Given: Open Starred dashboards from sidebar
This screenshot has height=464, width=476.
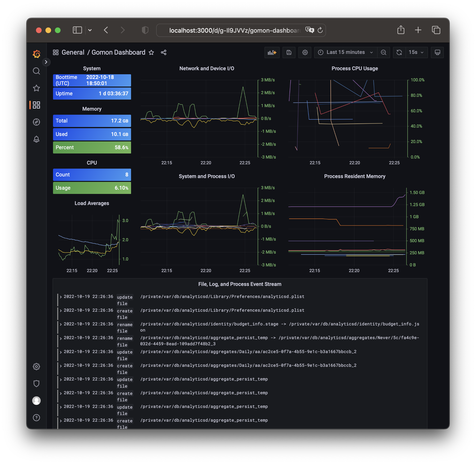Looking at the screenshot, I should tap(37, 88).
